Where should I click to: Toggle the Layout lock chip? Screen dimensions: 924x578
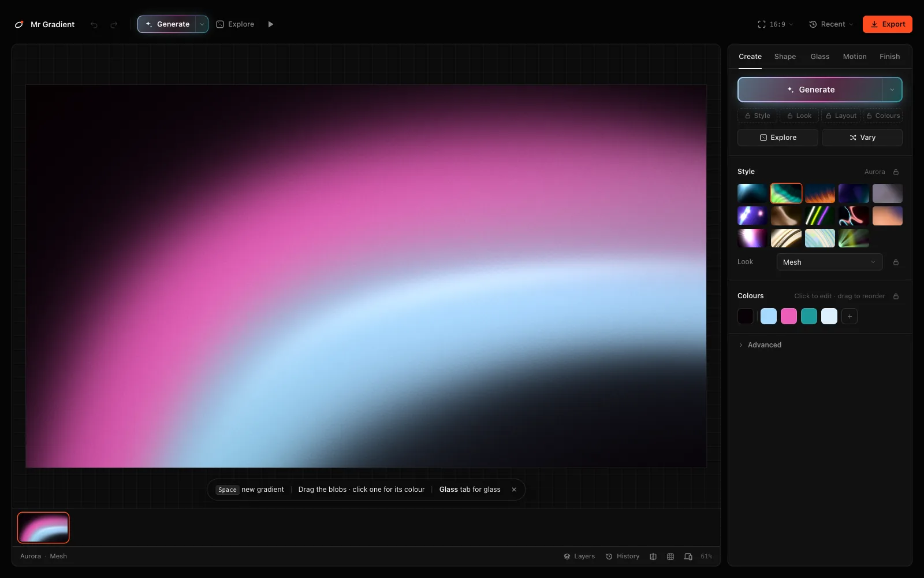(x=841, y=116)
